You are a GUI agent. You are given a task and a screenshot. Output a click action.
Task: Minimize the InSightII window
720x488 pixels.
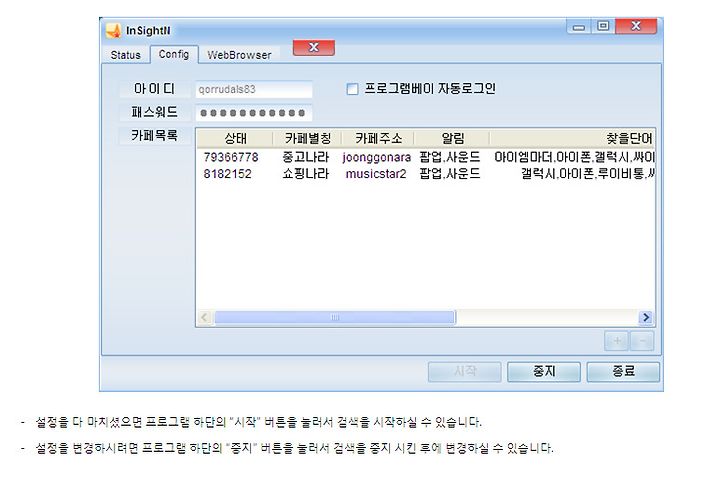click(x=579, y=27)
